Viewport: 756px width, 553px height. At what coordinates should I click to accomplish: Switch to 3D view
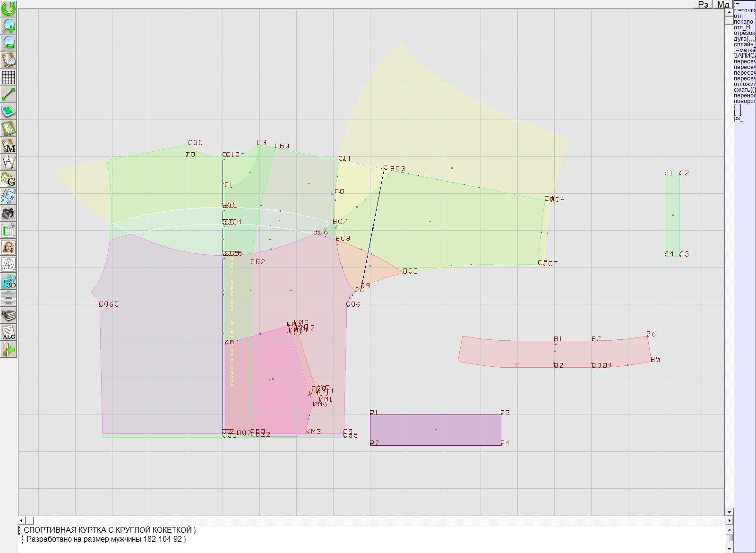point(9,282)
